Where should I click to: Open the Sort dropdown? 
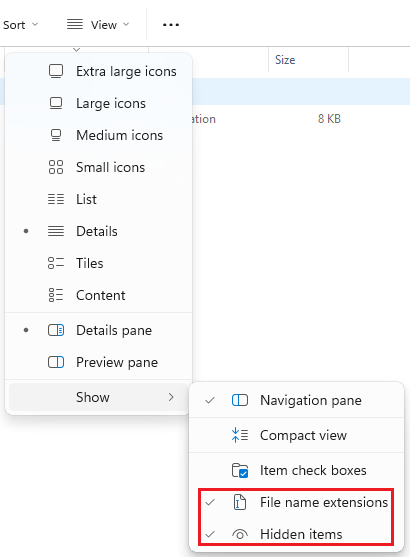[x=20, y=25]
